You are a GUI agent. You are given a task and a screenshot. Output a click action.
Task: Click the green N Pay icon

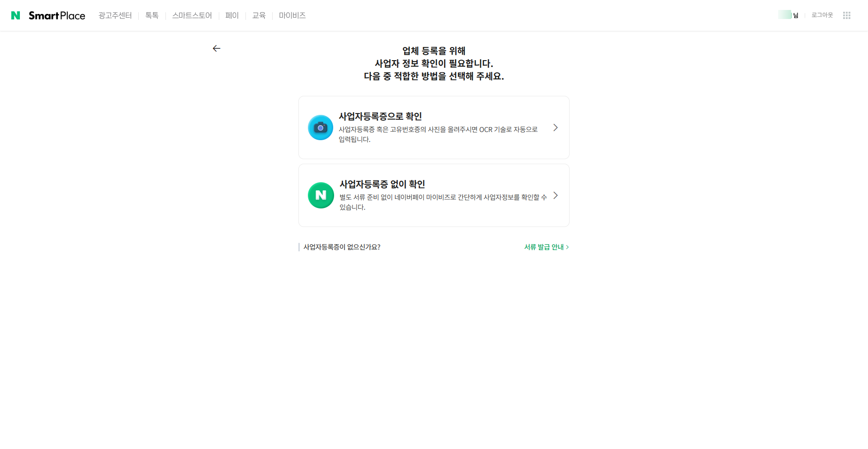coord(321,195)
